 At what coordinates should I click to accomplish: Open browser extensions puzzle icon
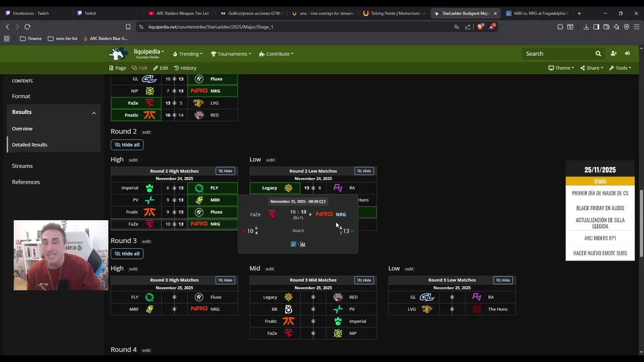560,27
